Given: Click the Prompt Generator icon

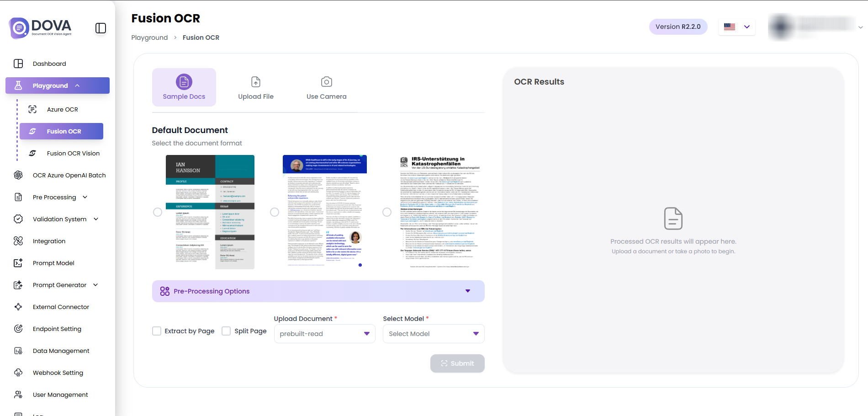Looking at the screenshot, I should click(18, 285).
